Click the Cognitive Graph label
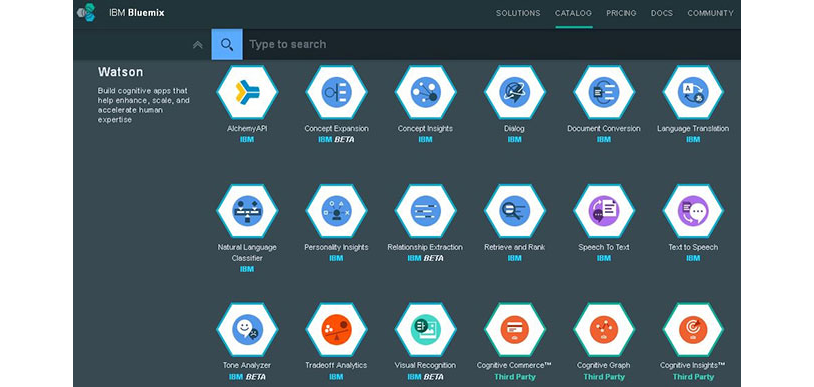Image resolution: width=814 pixels, height=387 pixels. [604, 365]
